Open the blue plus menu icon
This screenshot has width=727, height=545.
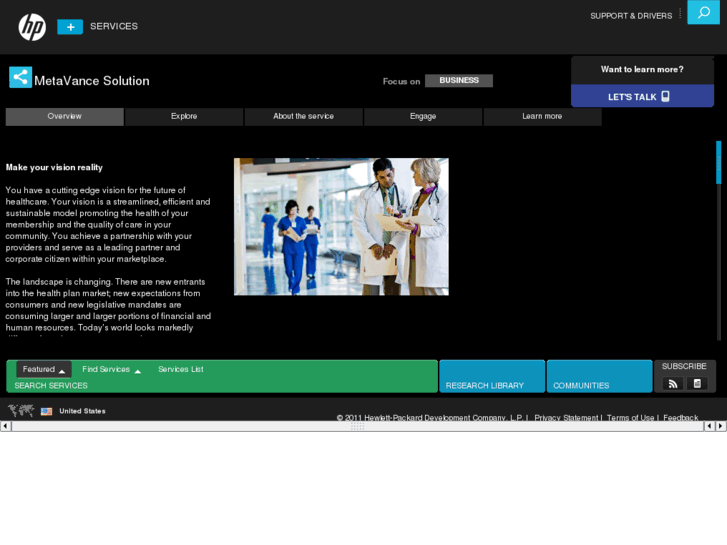(x=70, y=27)
